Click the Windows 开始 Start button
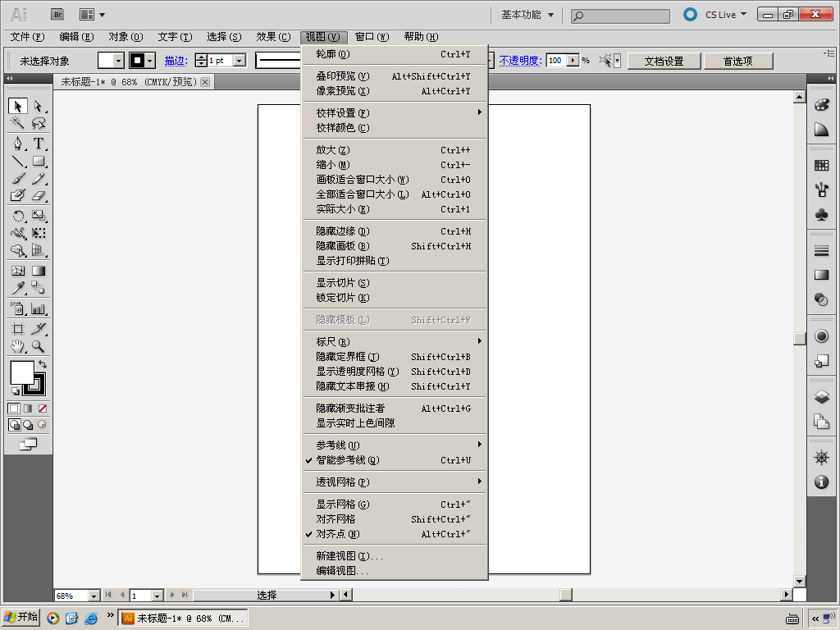The height and width of the screenshot is (630, 840). pos(21,617)
